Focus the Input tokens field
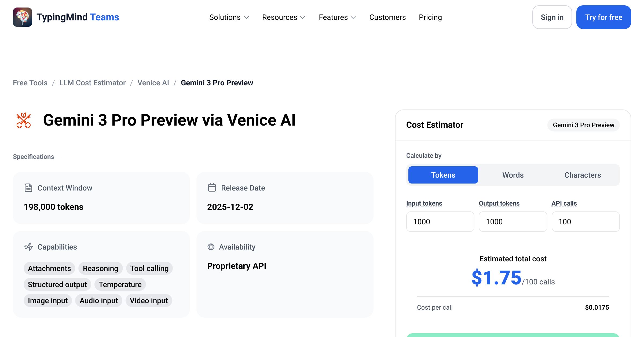Image resolution: width=644 pixels, height=337 pixels. coord(440,222)
